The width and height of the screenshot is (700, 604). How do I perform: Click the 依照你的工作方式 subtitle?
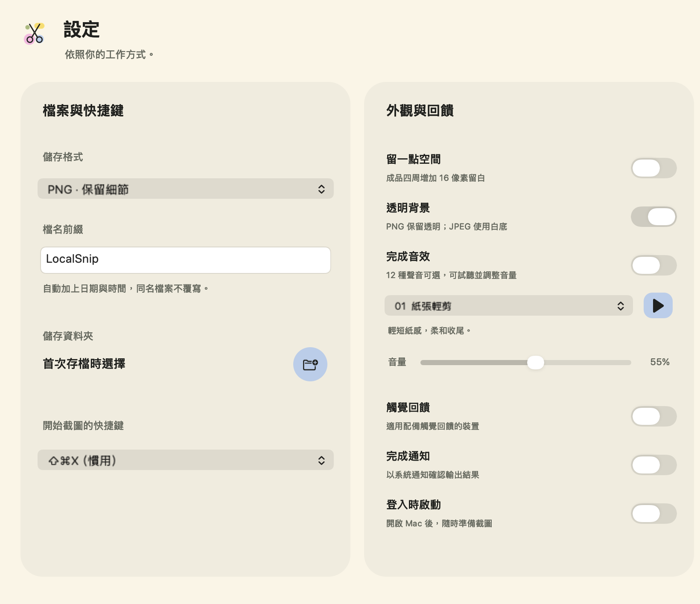tap(109, 55)
